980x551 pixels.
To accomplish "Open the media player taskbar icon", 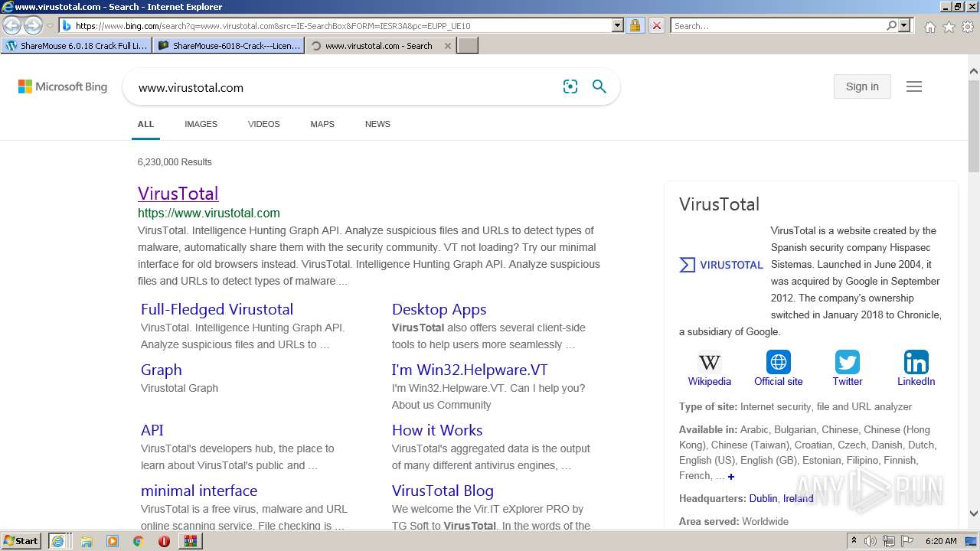I will 113,541.
